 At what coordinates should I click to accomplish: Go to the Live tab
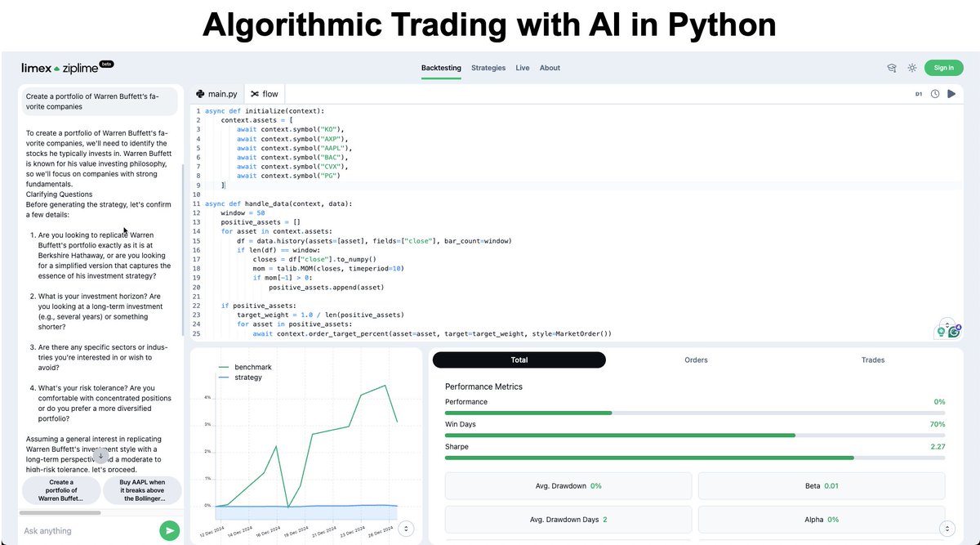(x=523, y=68)
